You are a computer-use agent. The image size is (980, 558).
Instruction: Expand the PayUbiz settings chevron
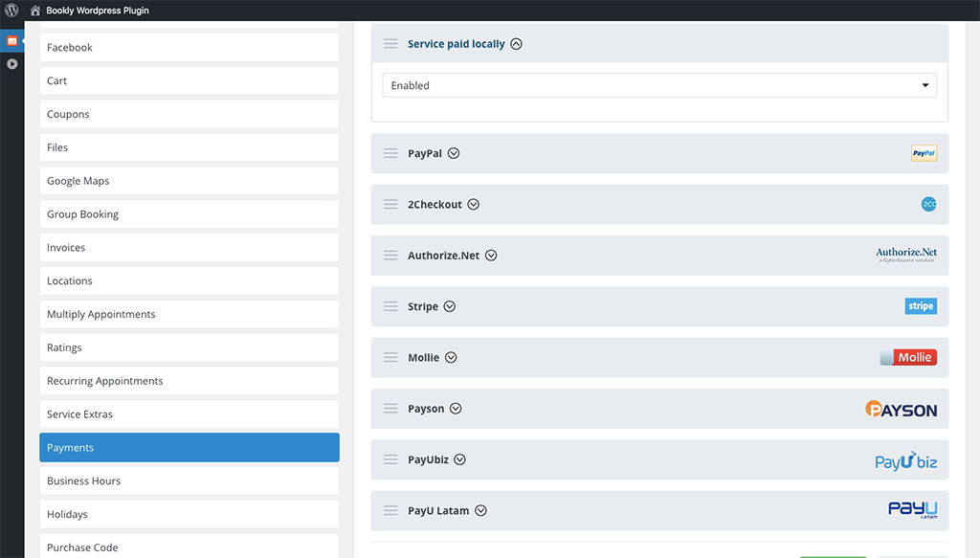(460, 459)
